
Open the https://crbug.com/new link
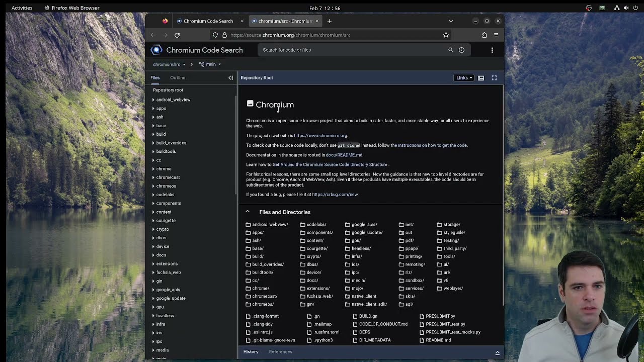coord(335,195)
